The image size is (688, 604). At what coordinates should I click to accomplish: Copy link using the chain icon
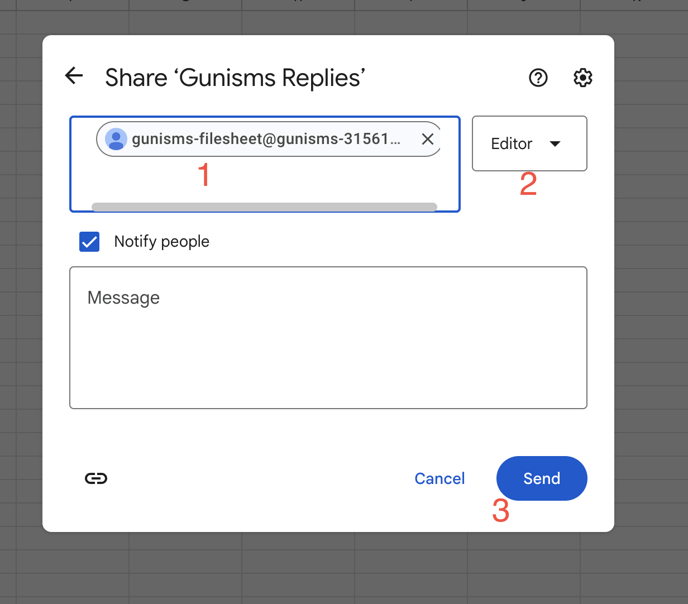[x=96, y=478]
